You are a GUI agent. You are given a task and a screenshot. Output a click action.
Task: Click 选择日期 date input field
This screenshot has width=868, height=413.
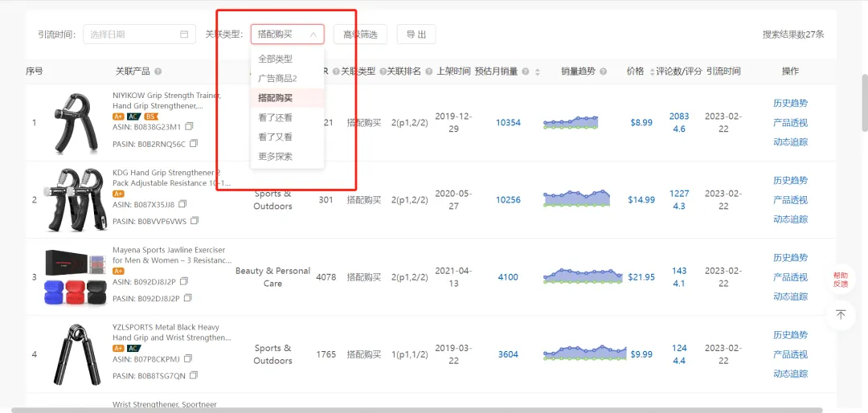point(140,35)
